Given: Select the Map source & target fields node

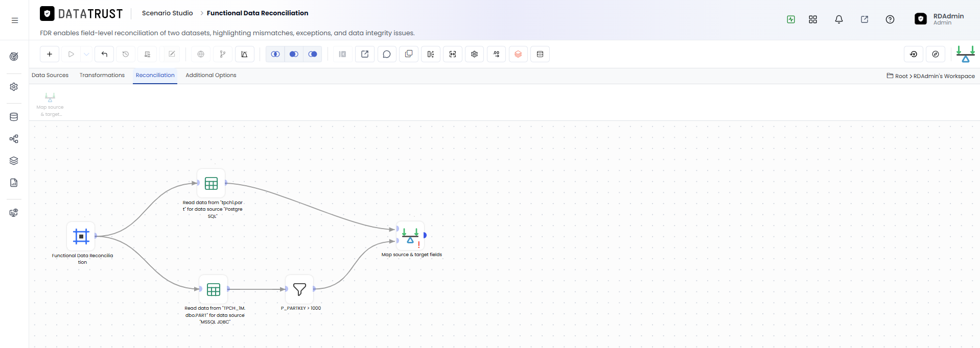Looking at the screenshot, I should (x=410, y=235).
